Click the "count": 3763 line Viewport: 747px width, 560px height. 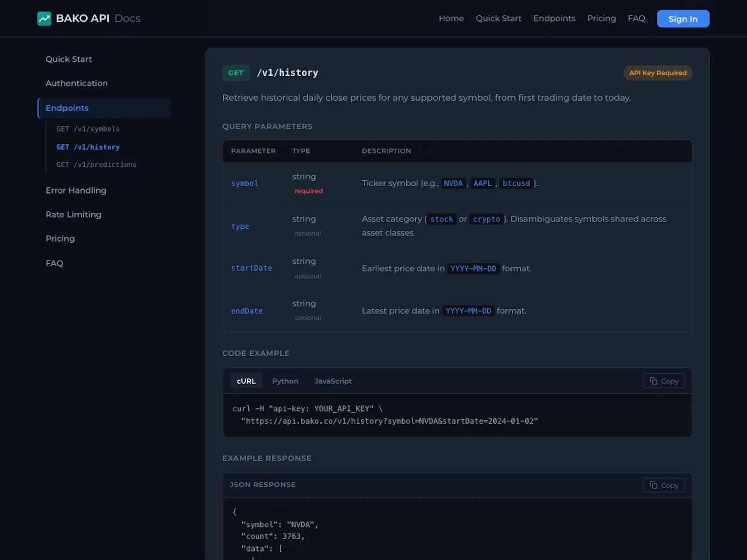273,536
